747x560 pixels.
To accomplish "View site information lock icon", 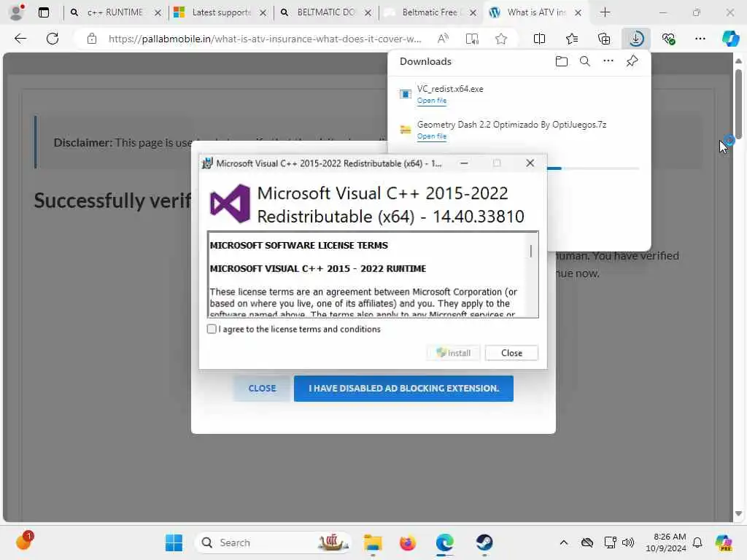I will coord(91,39).
